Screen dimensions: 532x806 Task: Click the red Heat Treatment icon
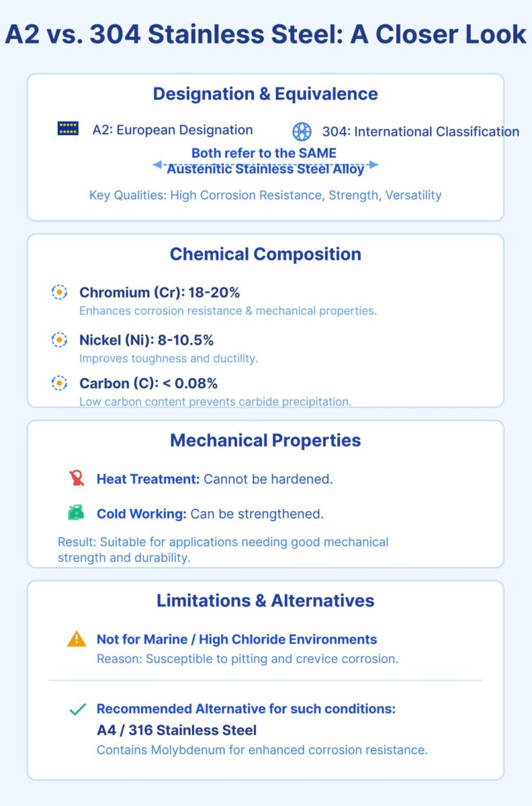(x=77, y=478)
